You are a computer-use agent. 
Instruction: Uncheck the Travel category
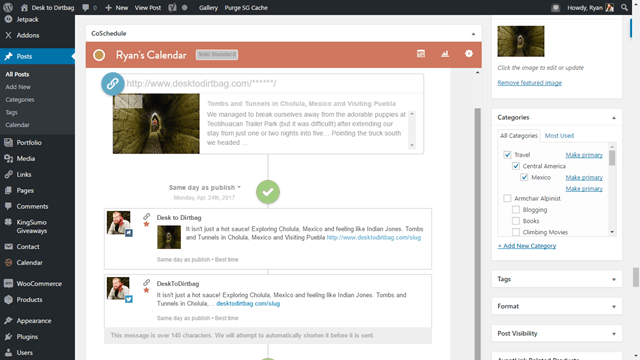click(507, 155)
